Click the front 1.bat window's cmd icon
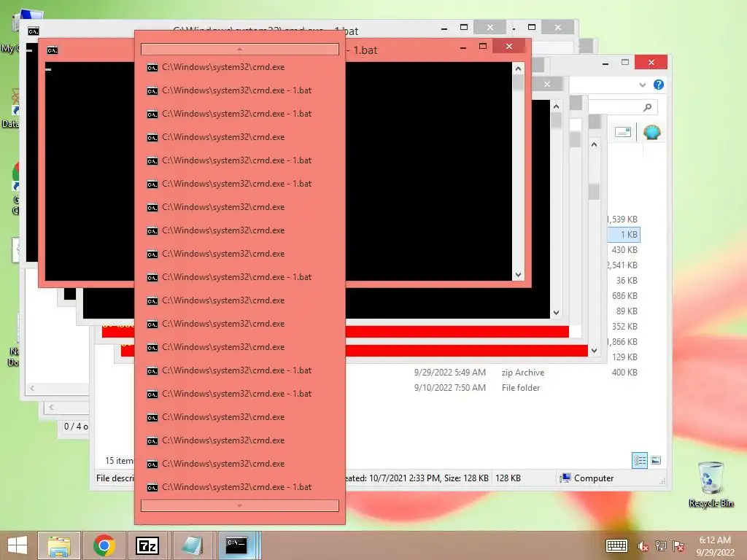Image resolution: width=747 pixels, height=560 pixels. (53, 50)
